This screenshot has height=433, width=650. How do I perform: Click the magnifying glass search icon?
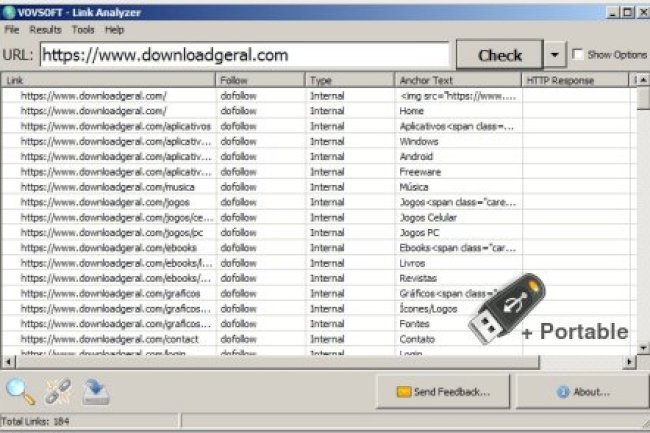pyautogui.click(x=20, y=391)
